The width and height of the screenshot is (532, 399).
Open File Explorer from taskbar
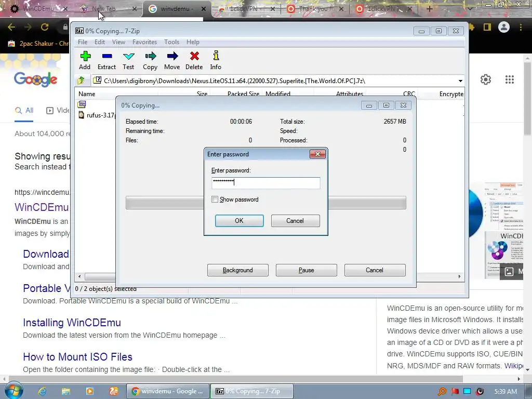pyautogui.click(x=66, y=391)
